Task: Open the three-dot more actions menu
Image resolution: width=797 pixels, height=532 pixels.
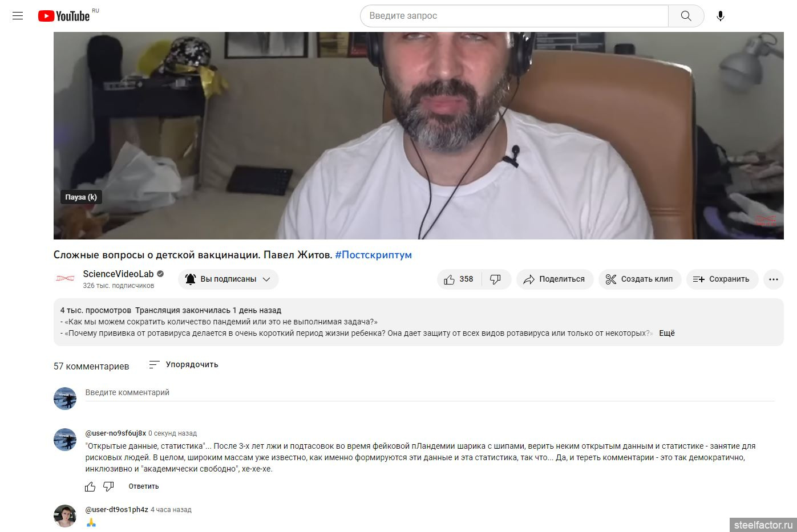Action: tap(773, 279)
